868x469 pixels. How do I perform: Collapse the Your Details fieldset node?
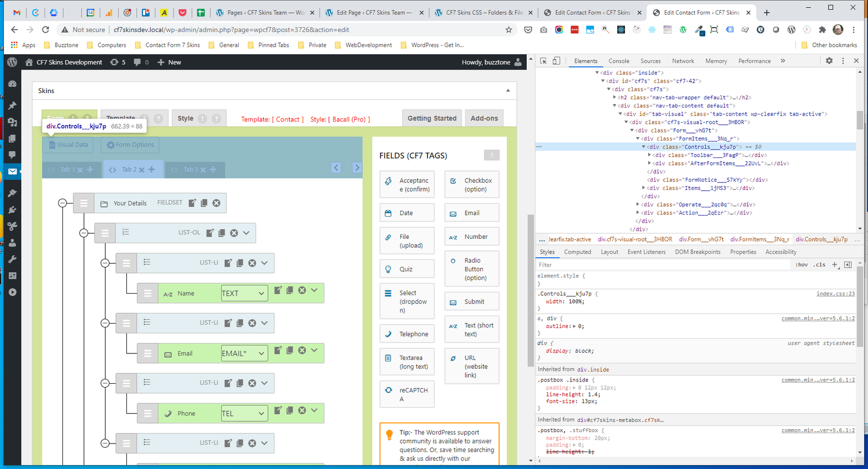tap(62, 203)
